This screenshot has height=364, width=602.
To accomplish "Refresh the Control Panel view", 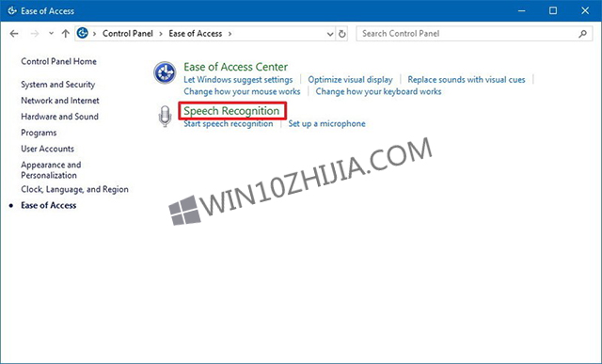I will [341, 34].
